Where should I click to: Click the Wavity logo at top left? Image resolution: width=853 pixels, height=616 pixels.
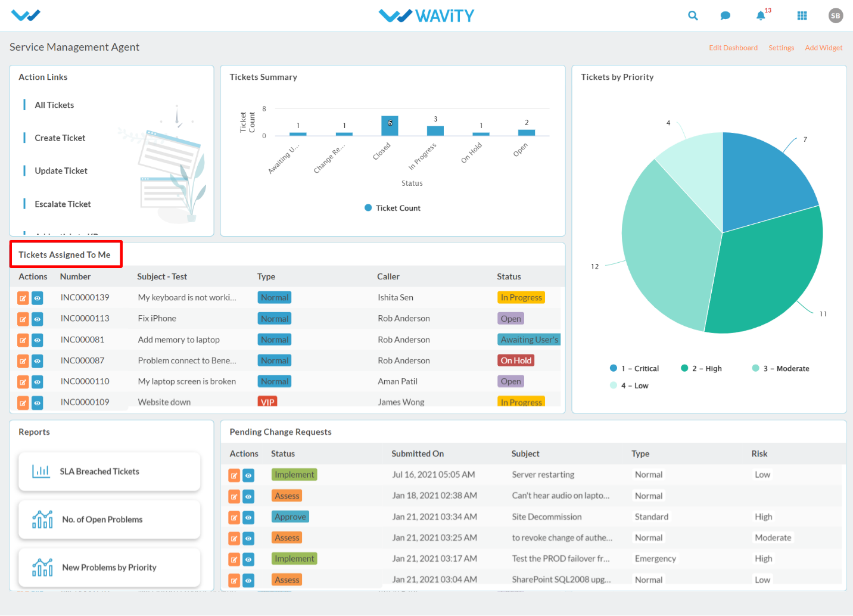point(26,15)
